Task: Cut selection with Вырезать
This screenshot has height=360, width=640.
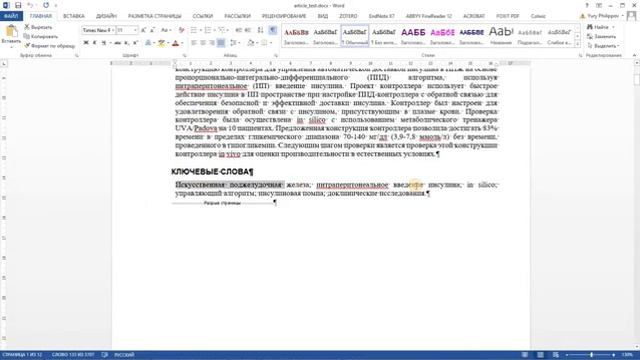Action: 38,27
